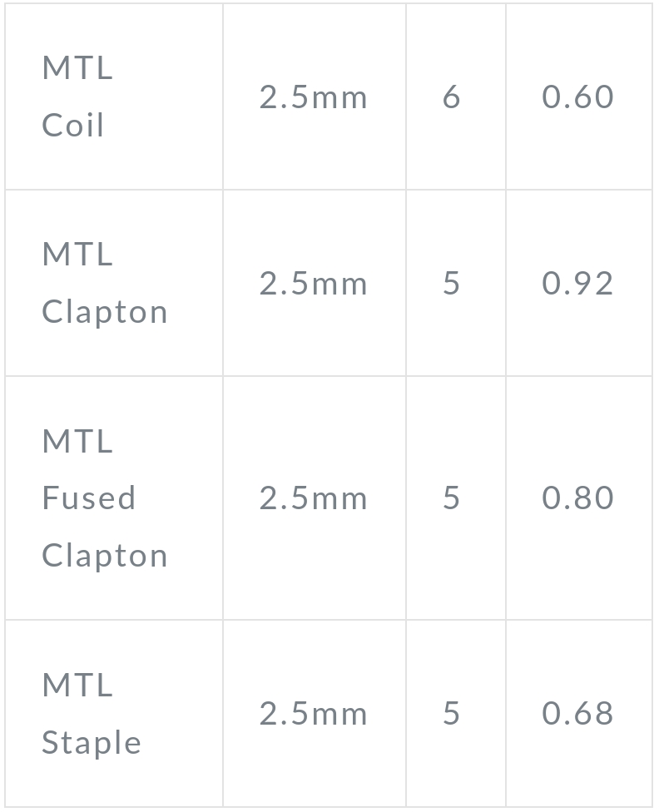Select the 0.80 value cell

[578, 498]
